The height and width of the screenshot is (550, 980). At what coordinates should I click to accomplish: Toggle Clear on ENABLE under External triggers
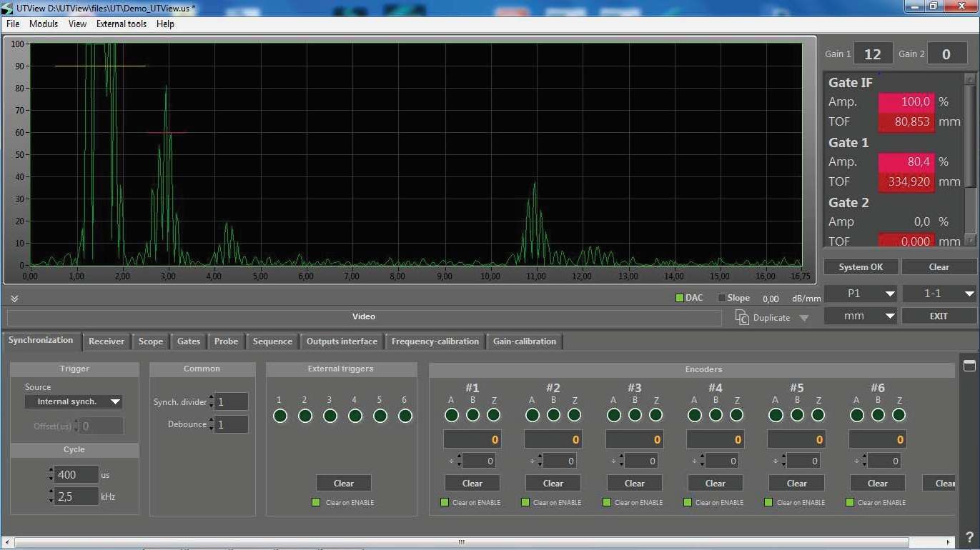pos(316,502)
